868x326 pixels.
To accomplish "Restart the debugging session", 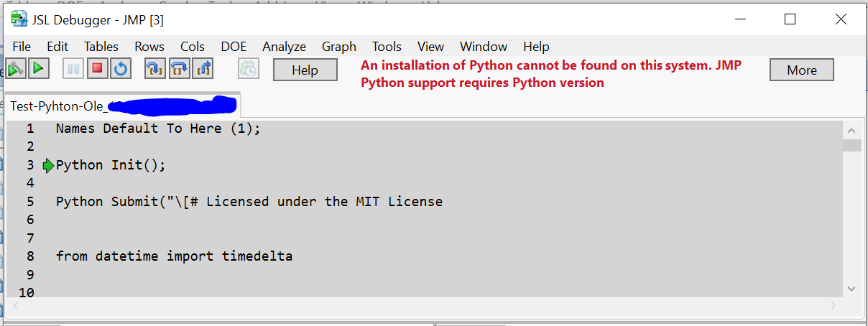I will click(x=120, y=69).
